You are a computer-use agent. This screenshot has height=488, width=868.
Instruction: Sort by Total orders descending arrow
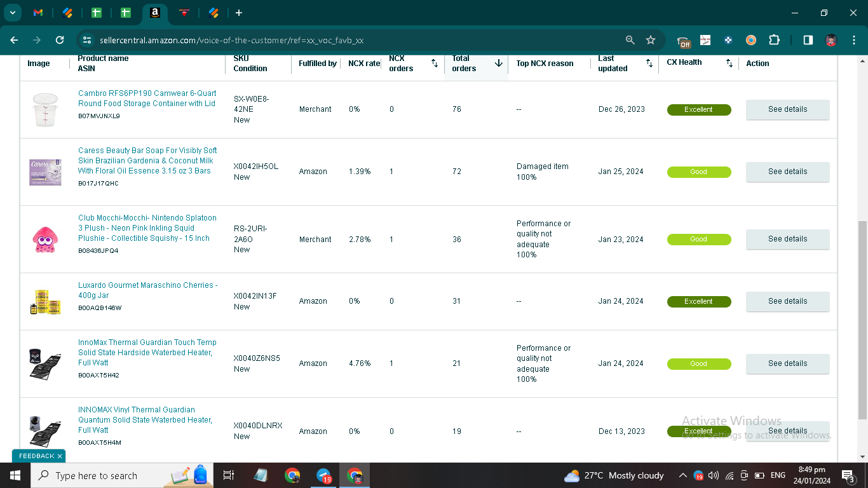499,64
